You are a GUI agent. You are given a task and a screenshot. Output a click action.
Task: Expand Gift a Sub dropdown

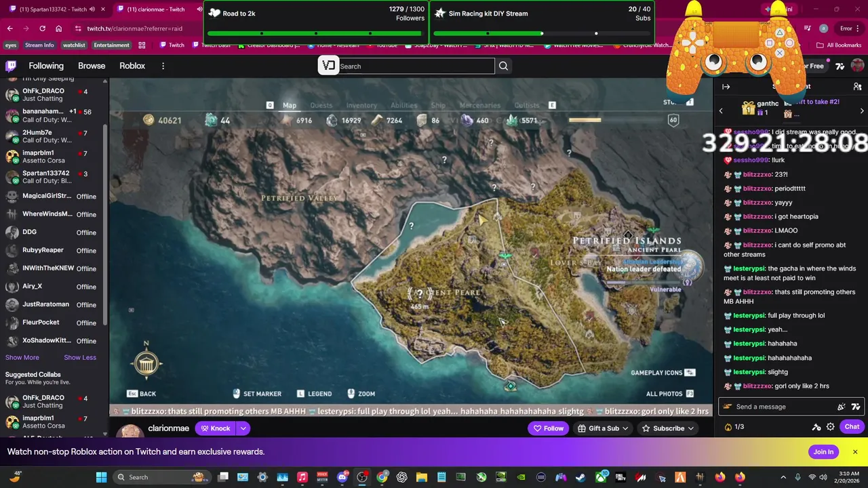pyautogui.click(x=625, y=428)
